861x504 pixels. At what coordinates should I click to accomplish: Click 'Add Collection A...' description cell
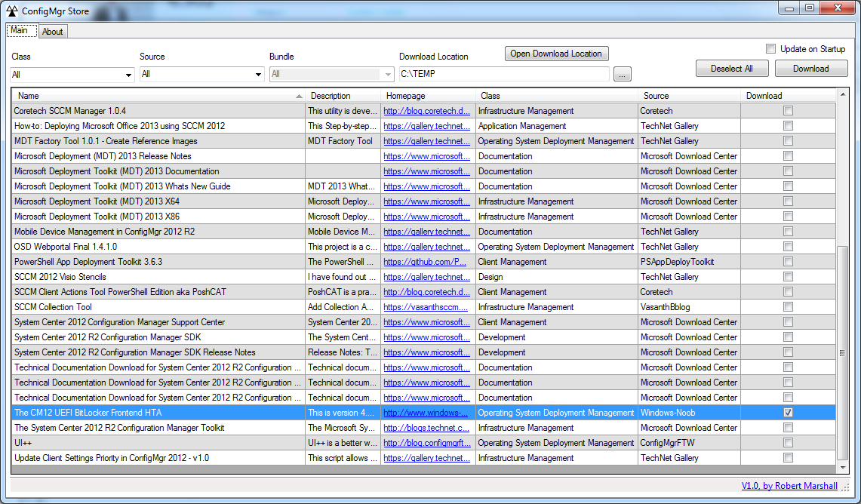[343, 307]
